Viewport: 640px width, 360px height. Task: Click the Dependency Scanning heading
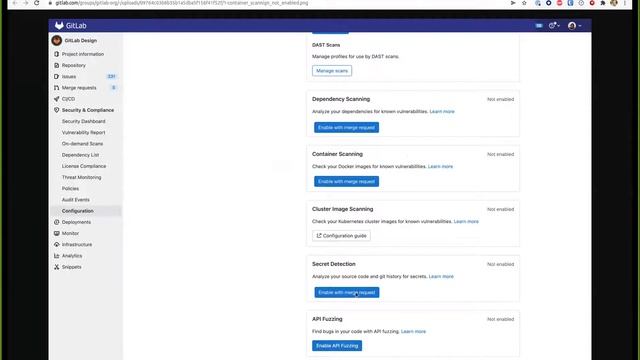341,99
